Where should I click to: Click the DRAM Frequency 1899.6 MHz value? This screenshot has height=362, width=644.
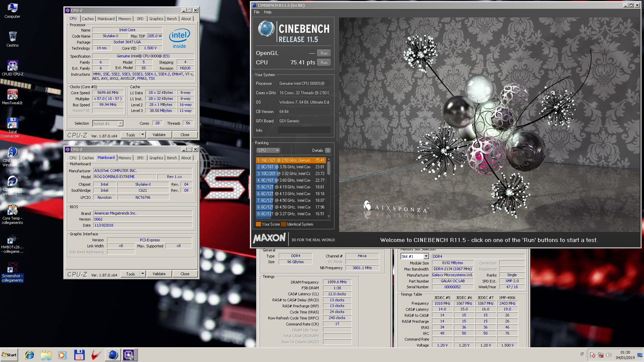(337, 282)
